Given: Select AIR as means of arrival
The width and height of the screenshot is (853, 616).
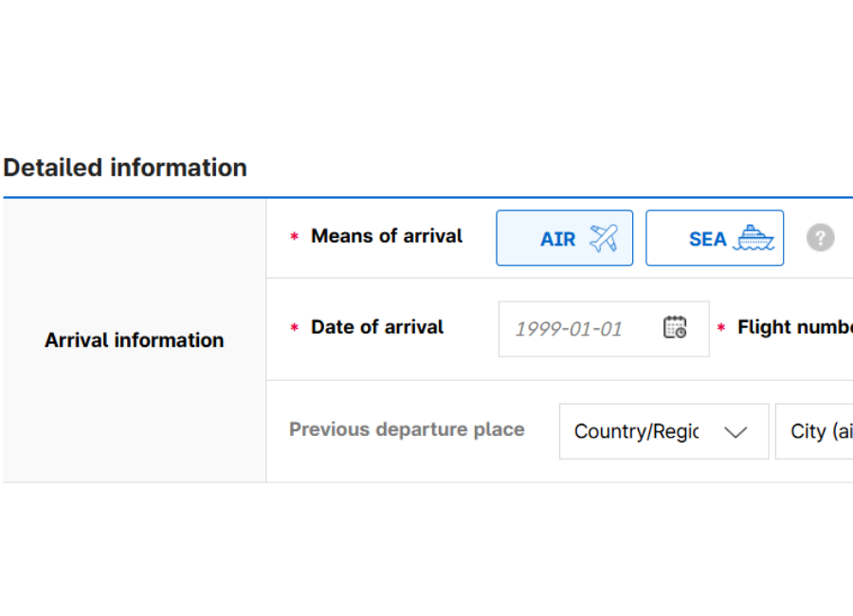Looking at the screenshot, I should tap(564, 238).
